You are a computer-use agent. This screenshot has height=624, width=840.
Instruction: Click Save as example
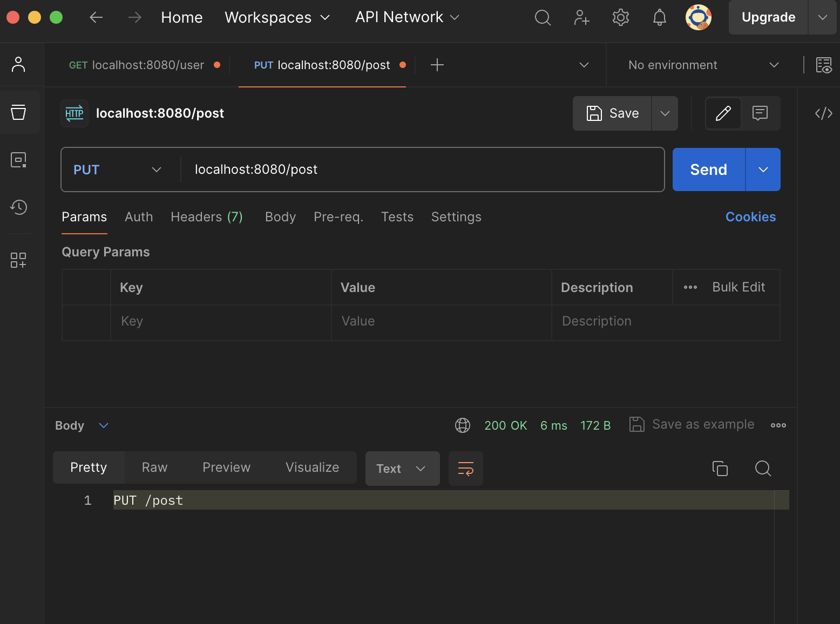click(x=692, y=424)
